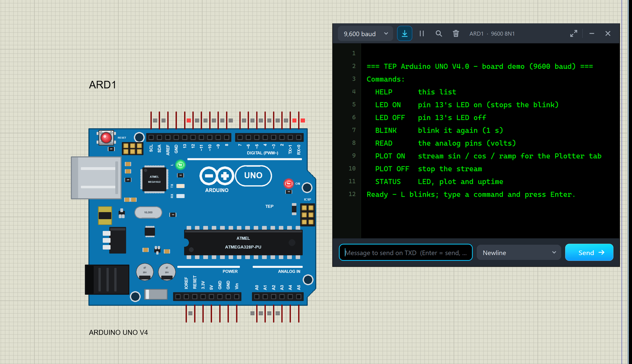
Task: Open the Newline line-ending dropdown
Action: [519, 253]
